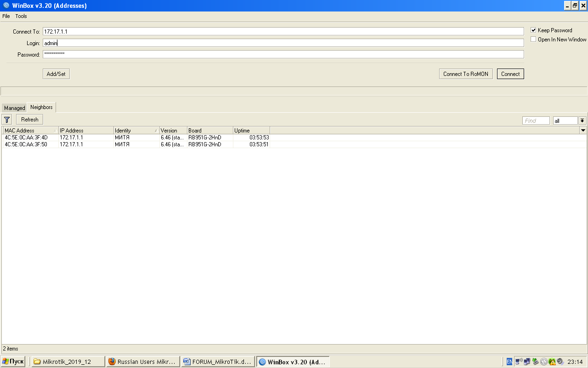Open Mikrotik_2019_12 taskbar folder window

(68, 362)
